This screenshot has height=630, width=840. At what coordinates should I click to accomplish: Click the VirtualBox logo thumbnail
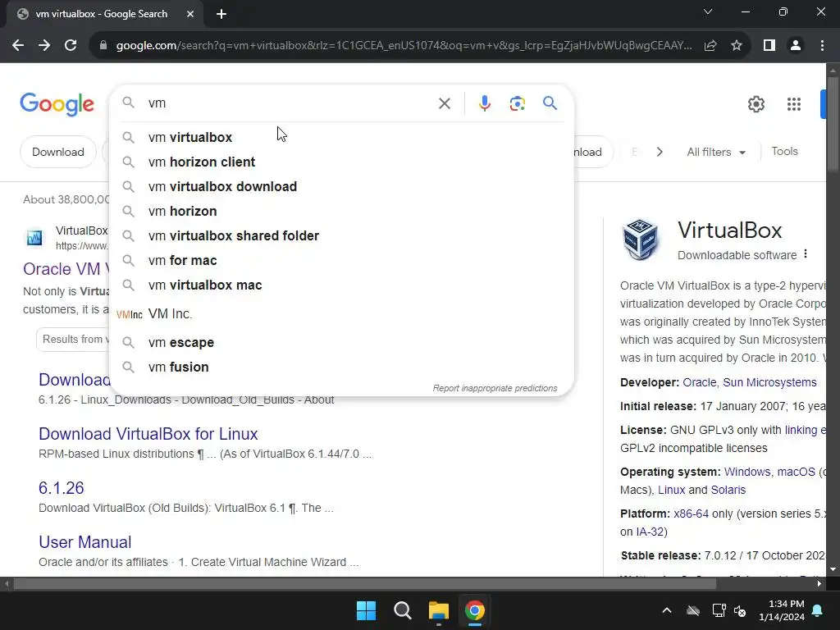click(x=640, y=239)
